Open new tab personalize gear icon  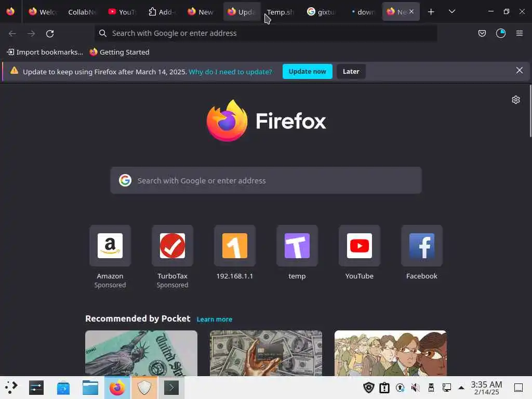516,100
